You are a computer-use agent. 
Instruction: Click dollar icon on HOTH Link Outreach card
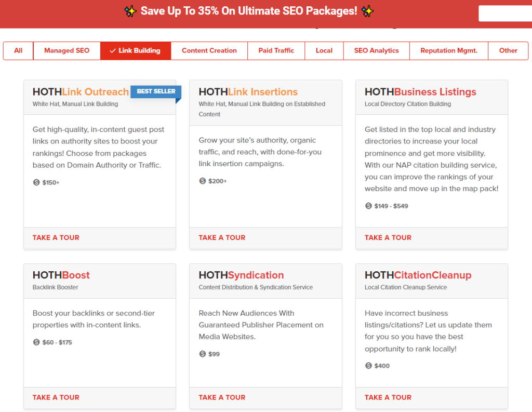click(36, 182)
